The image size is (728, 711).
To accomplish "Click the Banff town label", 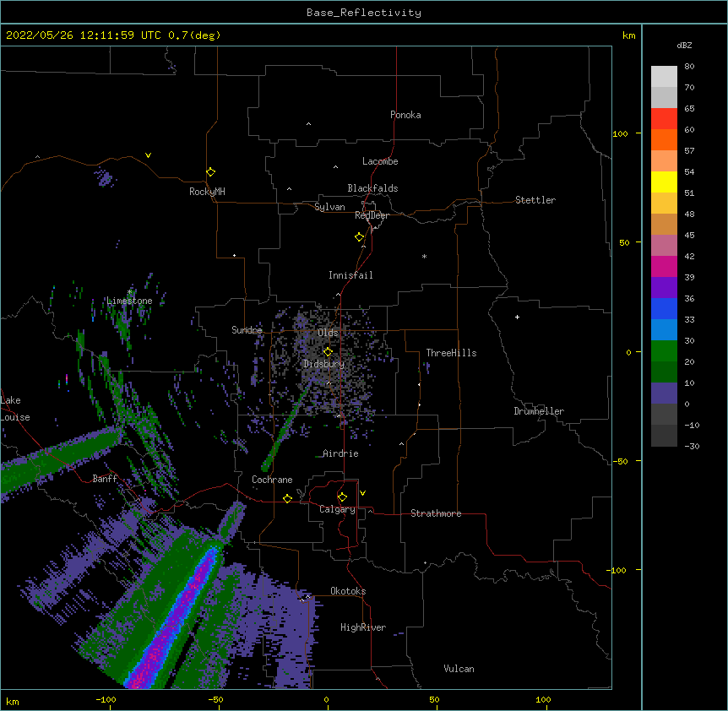I will 105,479.
